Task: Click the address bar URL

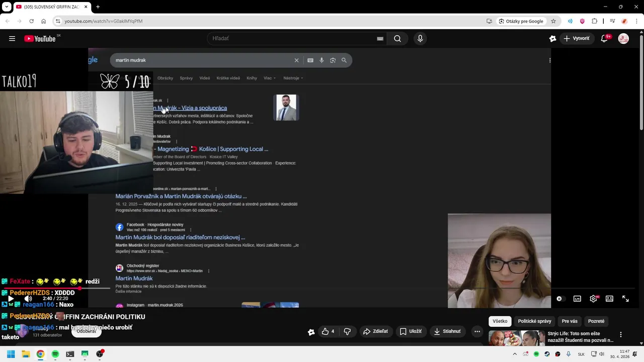Action: [x=103, y=21]
